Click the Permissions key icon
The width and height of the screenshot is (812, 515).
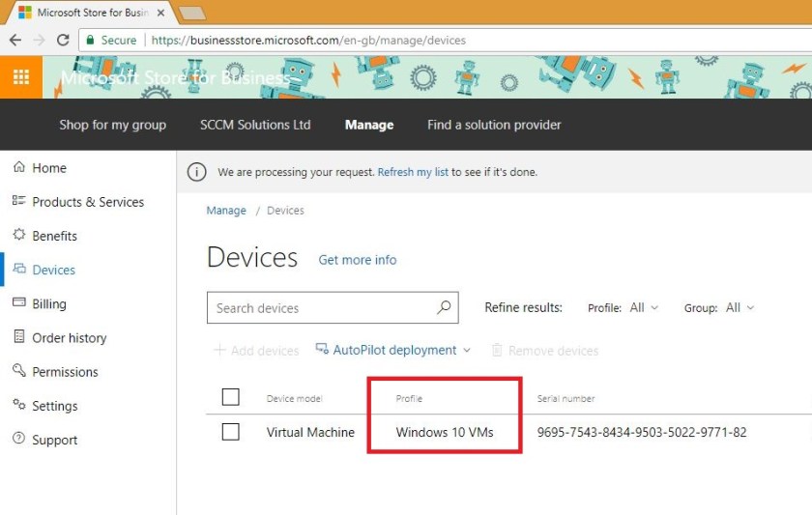coord(19,370)
